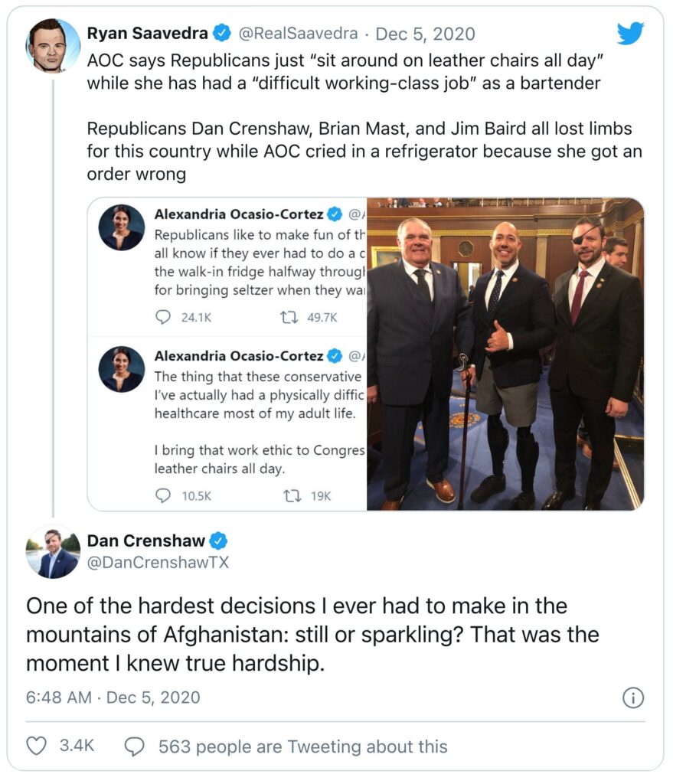Open Dan Crenshaw's profile picture
The height and width of the screenshot is (784, 673).
coord(53,552)
